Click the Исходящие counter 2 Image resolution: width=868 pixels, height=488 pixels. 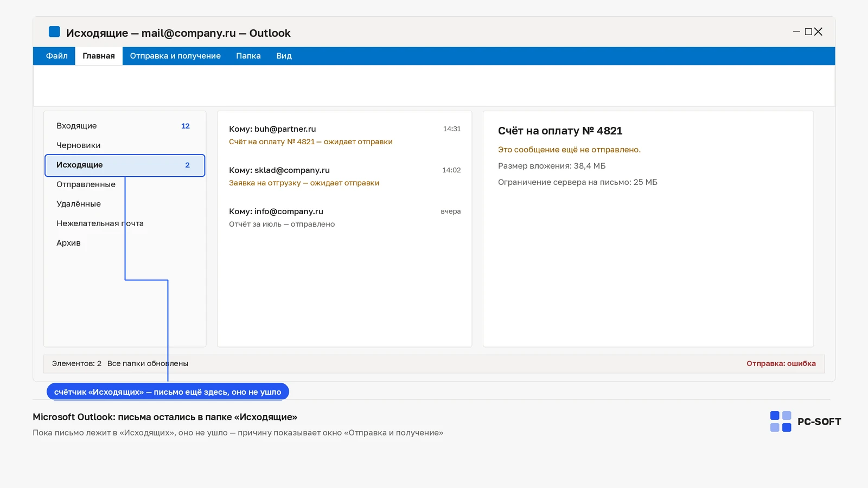point(188,165)
